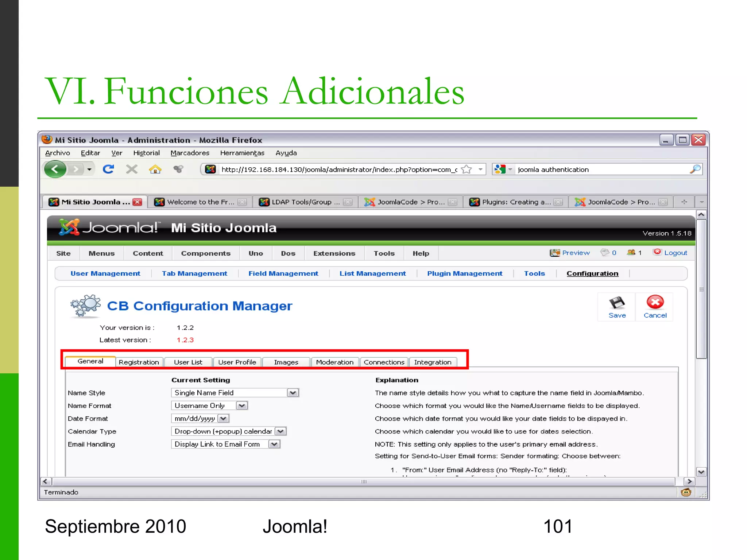747x560 pixels.
Task: Click the site favicon in address bar
Action: [x=210, y=169]
